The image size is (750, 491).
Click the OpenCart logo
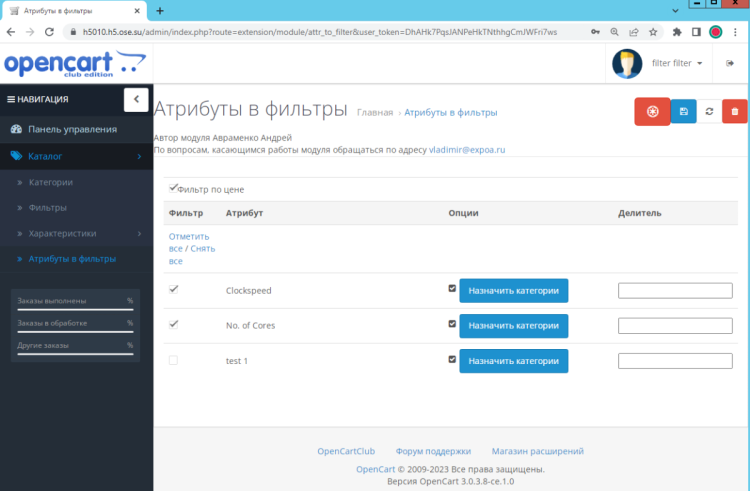pos(73,63)
